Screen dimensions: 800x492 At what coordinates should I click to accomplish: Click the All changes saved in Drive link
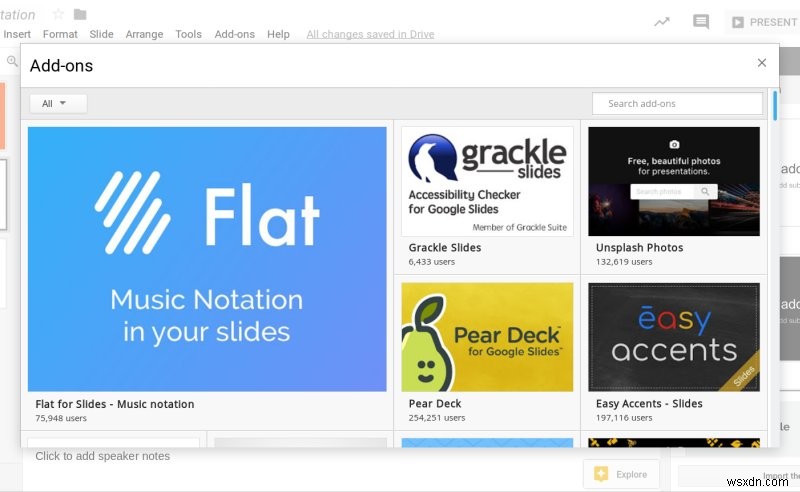(370, 34)
